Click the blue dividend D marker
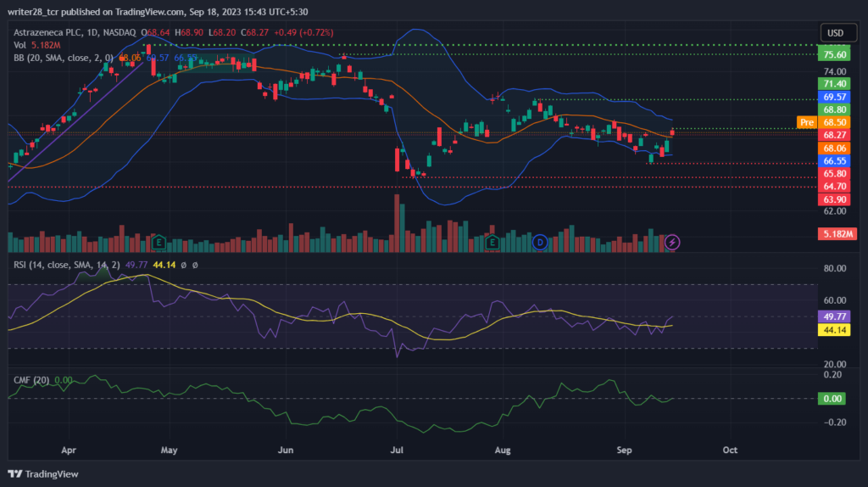Screen dimensions: 868x487 point(540,242)
